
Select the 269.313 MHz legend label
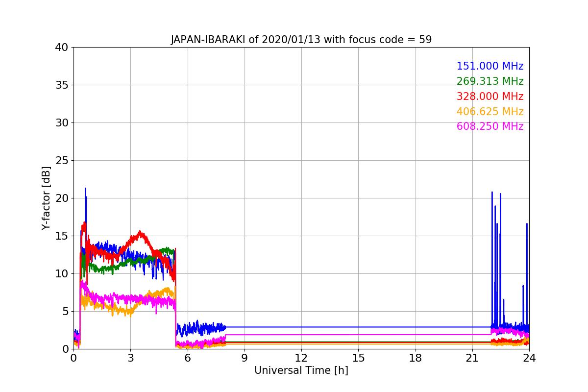(490, 81)
